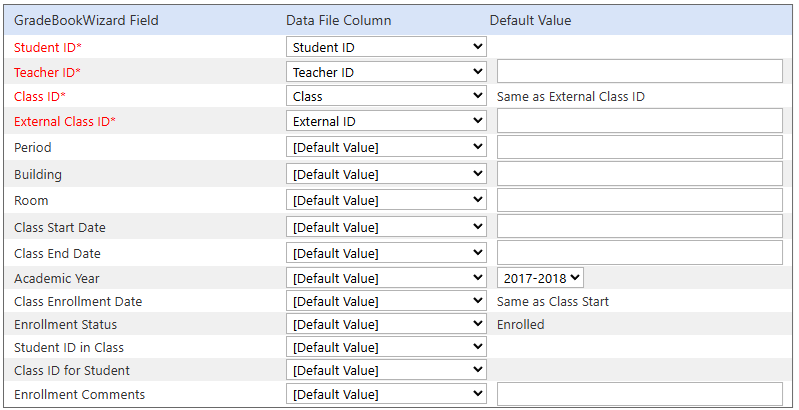799x410 pixels.
Task: Focus the Period default value input
Action: [x=640, y=147]
